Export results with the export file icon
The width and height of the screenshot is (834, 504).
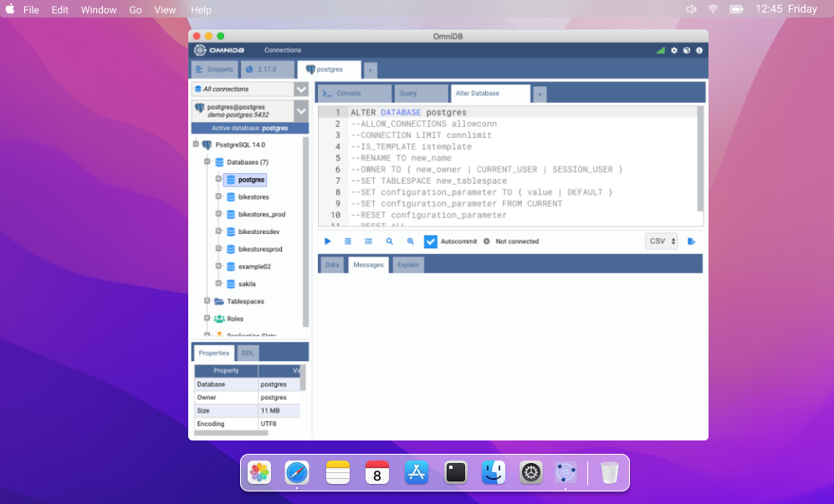(x=692, y=242)
